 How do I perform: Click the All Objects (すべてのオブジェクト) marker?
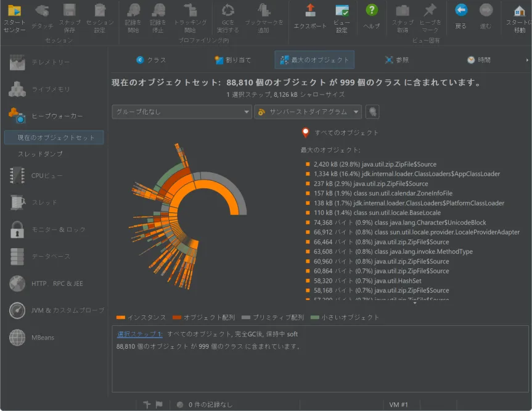(306, 133)
